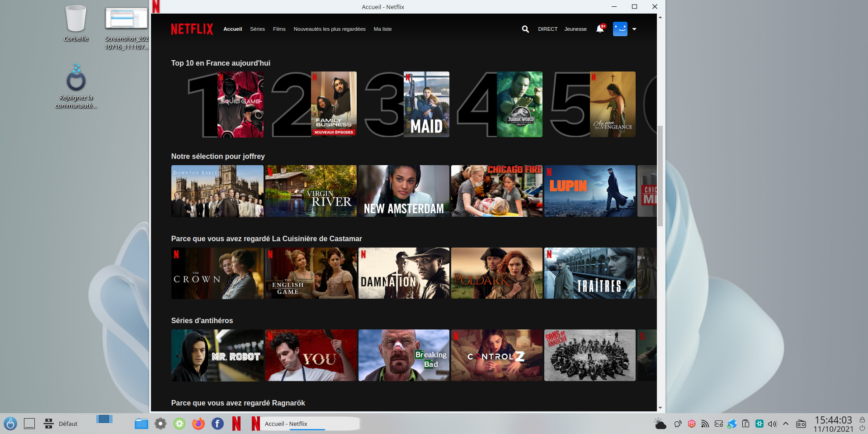Select the Screenshot file on desktop
The width and height of the screenshot is (868, 434).
[126, 27]
